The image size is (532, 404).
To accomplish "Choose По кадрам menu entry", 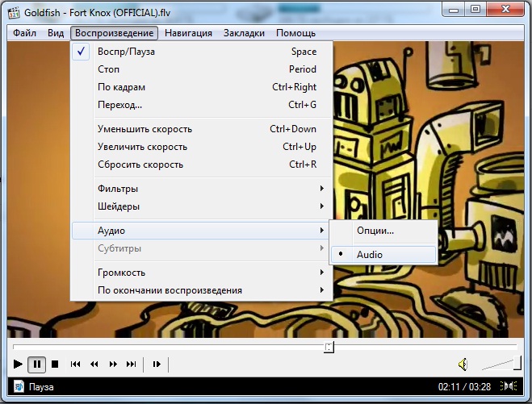I will [x=202, y=87].
